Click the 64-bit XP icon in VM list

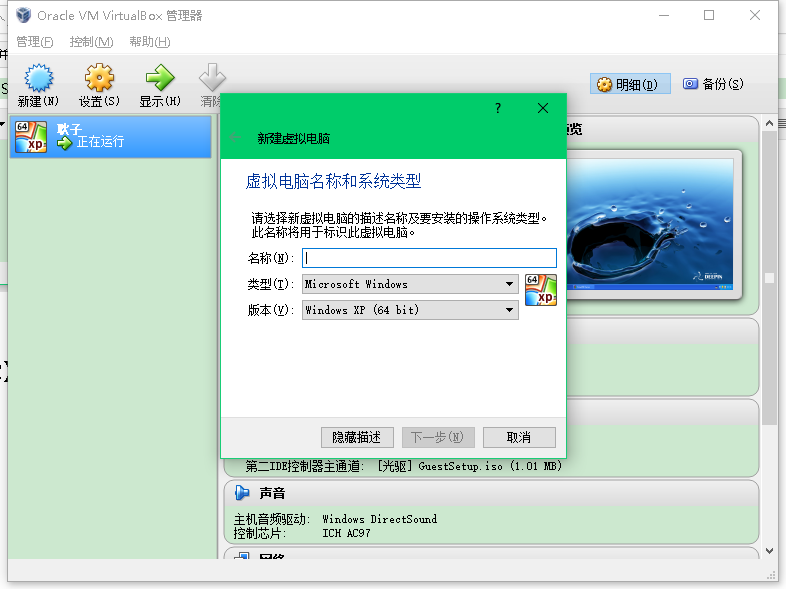click(x=31, y=136)
